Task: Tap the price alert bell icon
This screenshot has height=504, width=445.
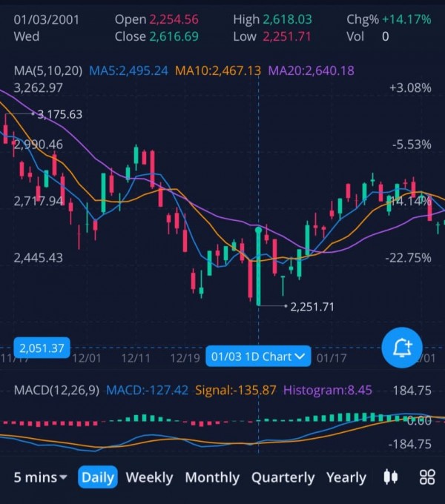Action: click(x=402, y=346)
